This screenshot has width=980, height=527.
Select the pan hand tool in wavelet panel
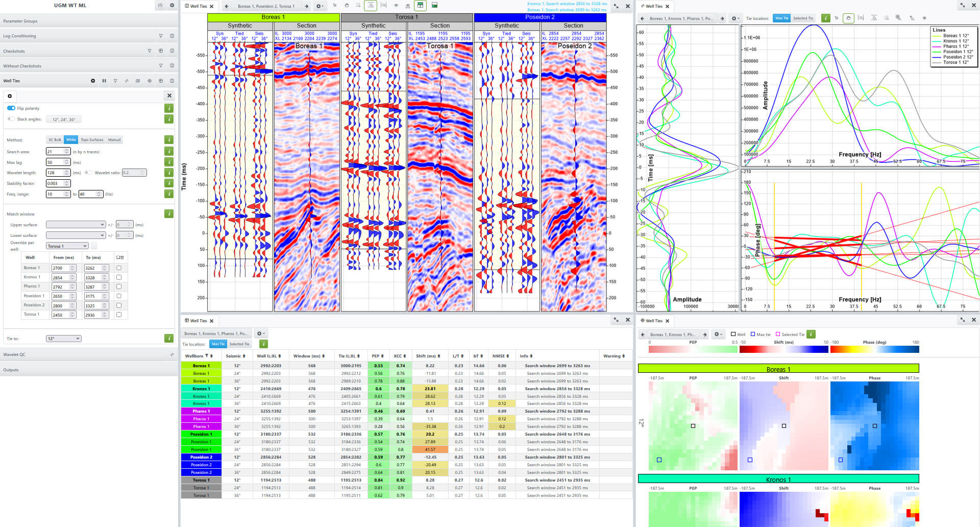click(x=848, y=18)
